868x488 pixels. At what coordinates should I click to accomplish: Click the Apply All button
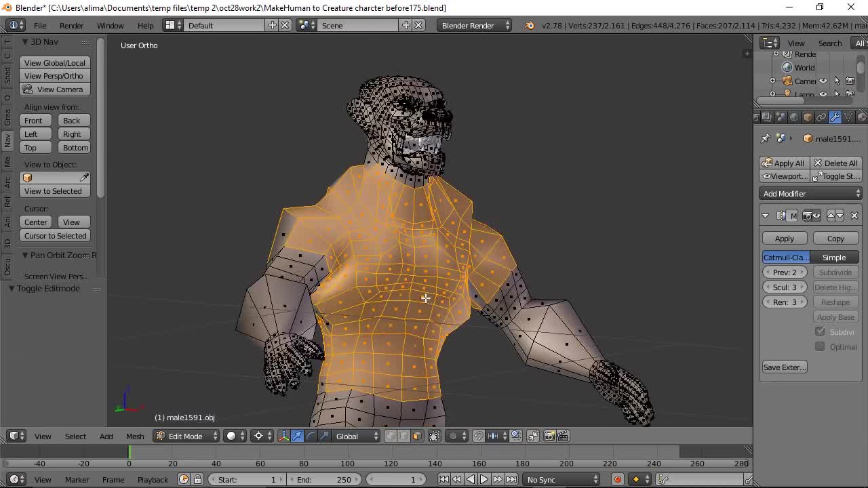click(x=784, y=163)
